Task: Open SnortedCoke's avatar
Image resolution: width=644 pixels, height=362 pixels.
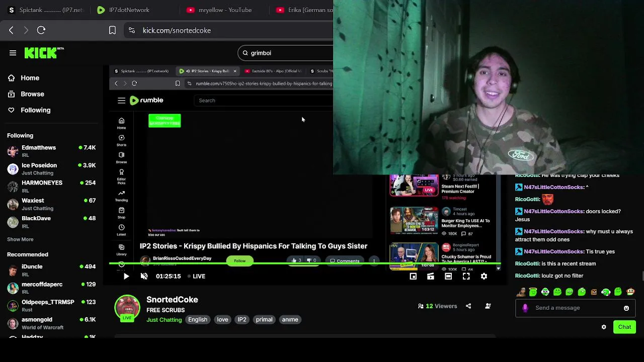Action: click(x=127, y=308)
